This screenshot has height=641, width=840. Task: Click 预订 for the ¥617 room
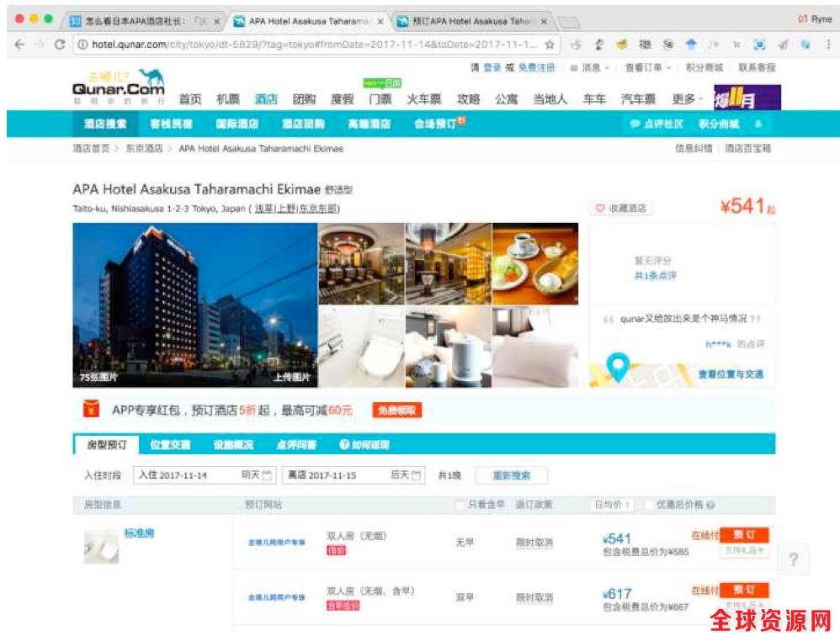(744, 591)
